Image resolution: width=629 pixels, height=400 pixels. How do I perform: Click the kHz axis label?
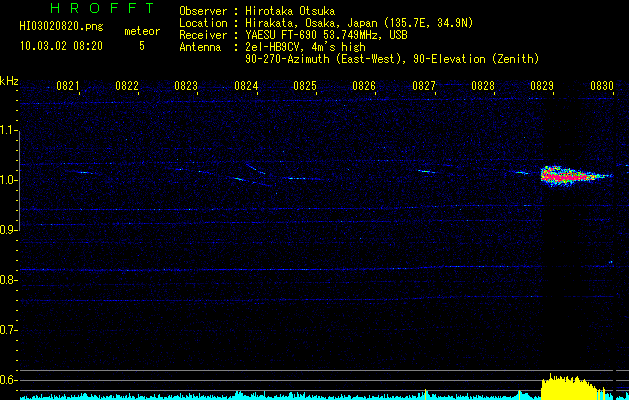click(9, 81)
